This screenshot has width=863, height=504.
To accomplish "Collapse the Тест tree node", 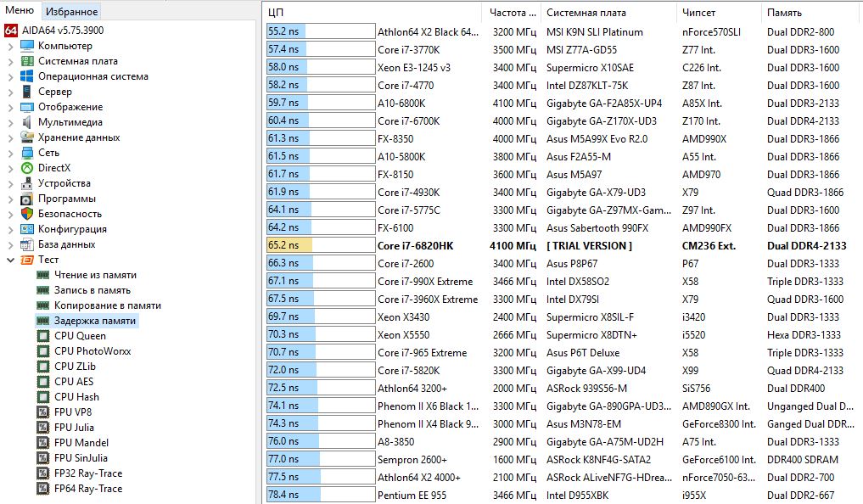I will click(x=10, y=260).
